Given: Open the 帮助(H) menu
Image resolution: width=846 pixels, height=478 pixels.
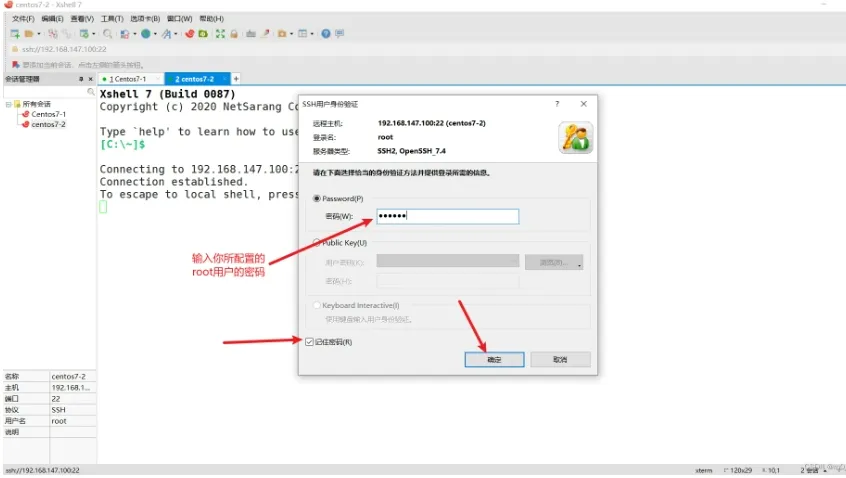Looking at the screenshot, I should click(212, 19).
